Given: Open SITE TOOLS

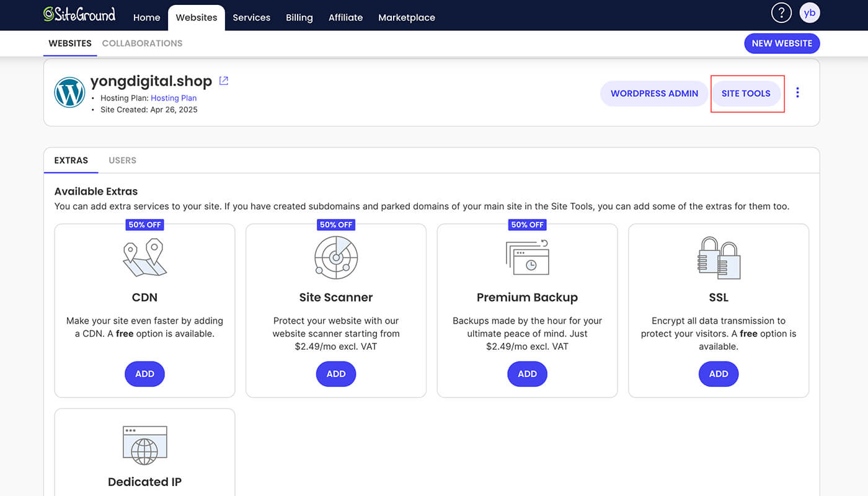Looking at the screenshot, I should (x=746, y=94).
